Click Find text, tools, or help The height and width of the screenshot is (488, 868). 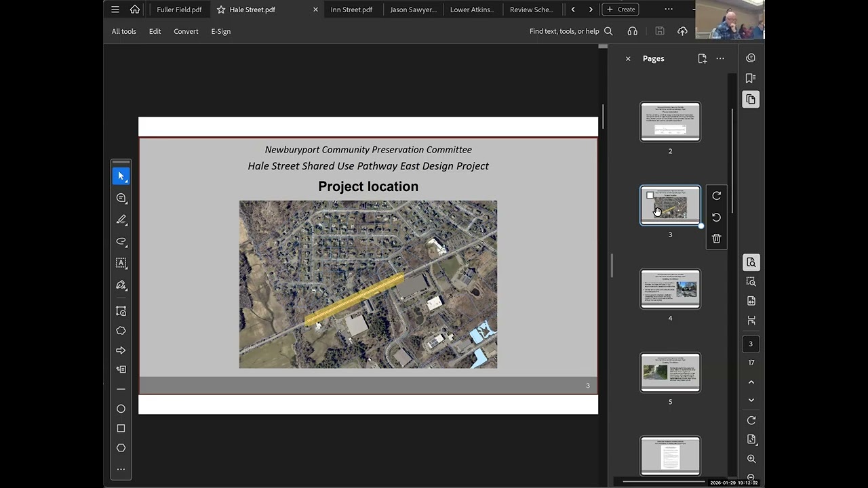(x=564, y=31)
